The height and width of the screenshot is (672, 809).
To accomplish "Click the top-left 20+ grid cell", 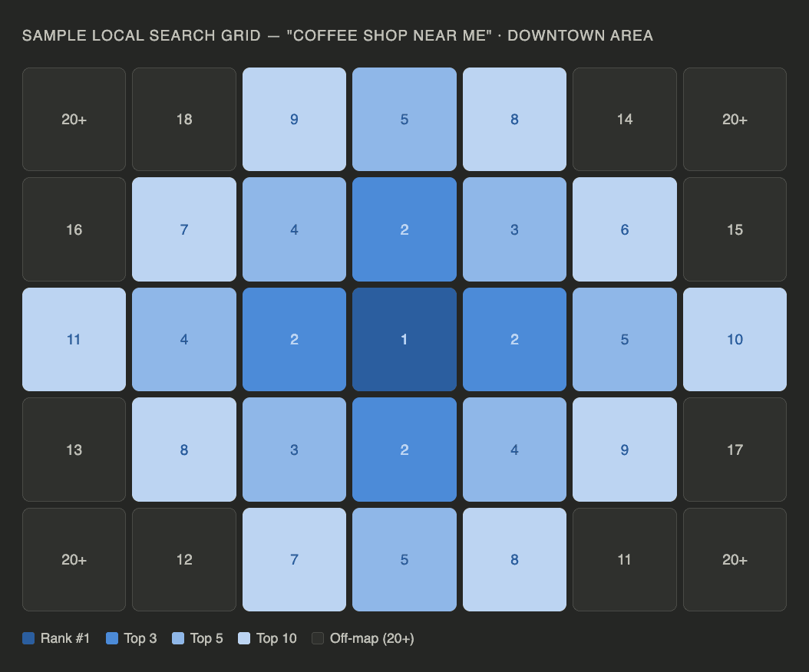I will click(x=74, y=119).
